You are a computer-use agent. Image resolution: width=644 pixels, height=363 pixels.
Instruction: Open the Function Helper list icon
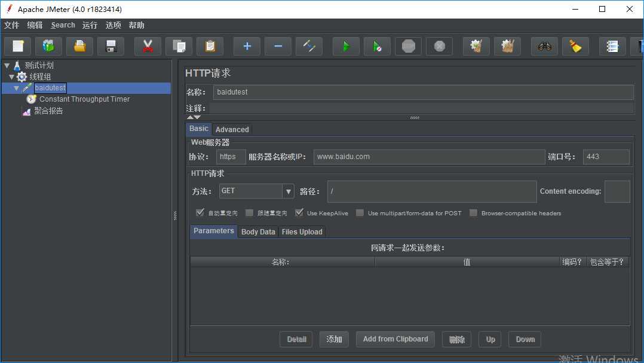coord(612,46)
